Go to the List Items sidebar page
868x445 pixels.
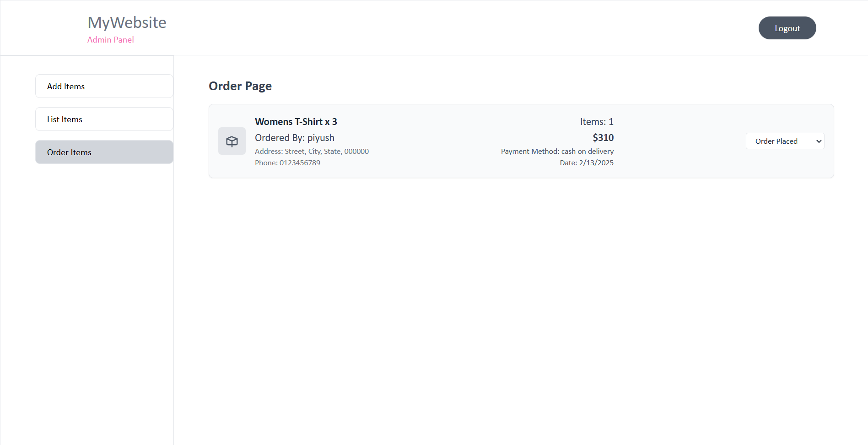click(x=104, y=119)
